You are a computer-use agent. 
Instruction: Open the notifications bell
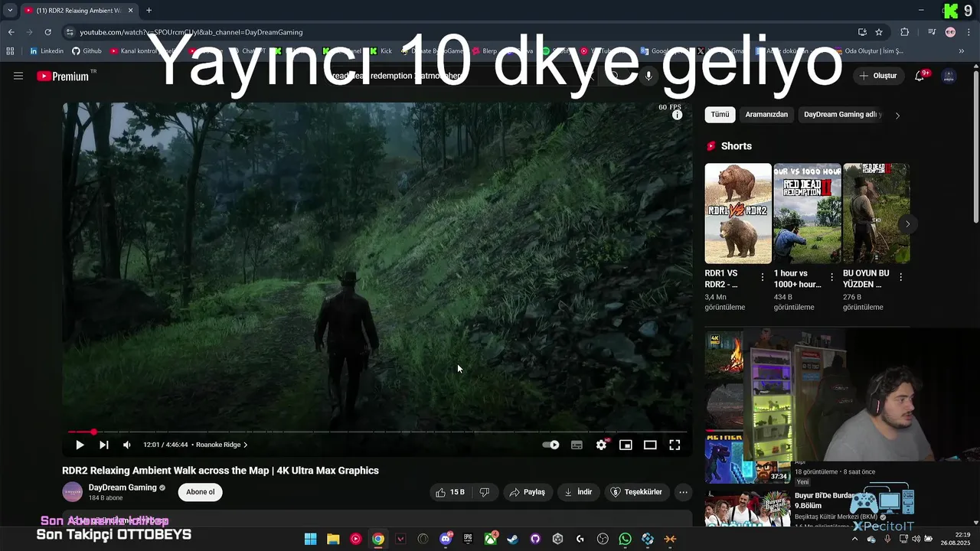coord(920,76)
